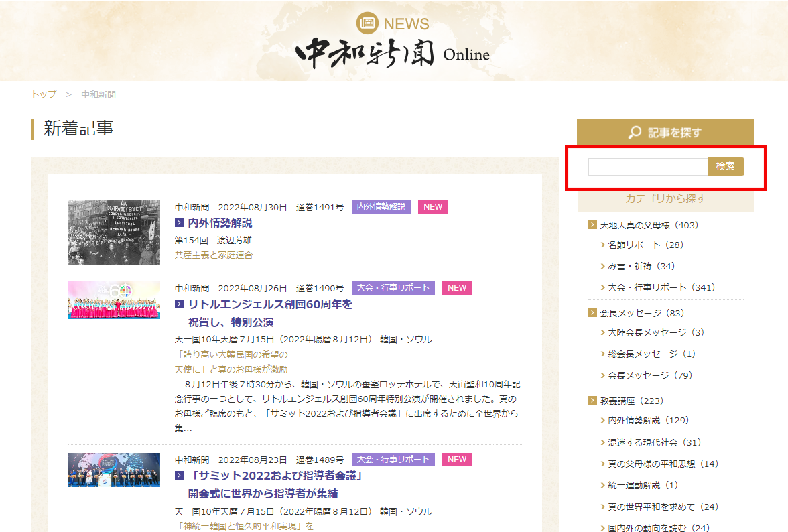Screen dimensions: 788x532
Task: Click chevron beside 真の世界平和を求めて（24）
Action: click(602, 507)
